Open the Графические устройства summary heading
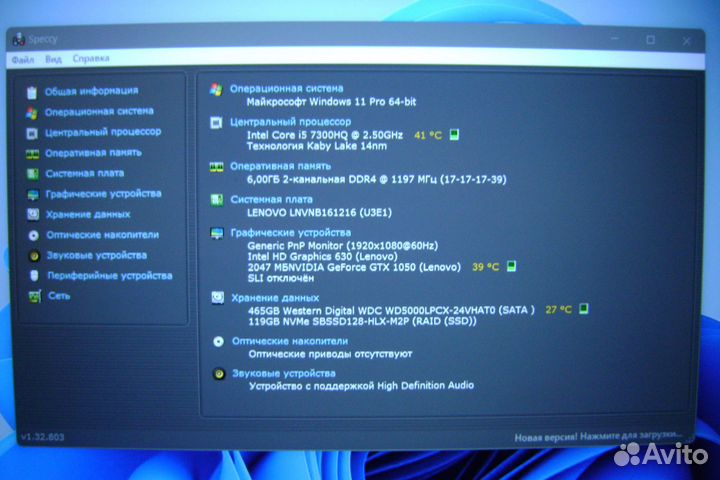Viewport: 720px width, 480px height. 291,233
